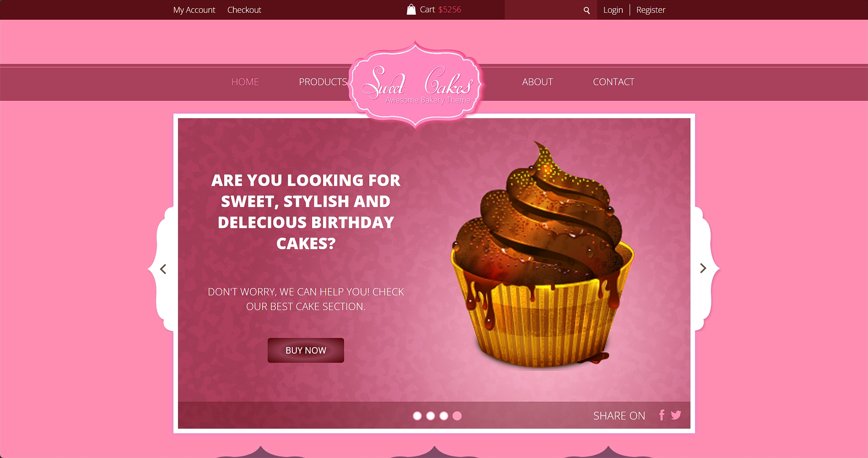Open the HOME menu item
This screenshot has width=868, height=458.
pos(245,82)
